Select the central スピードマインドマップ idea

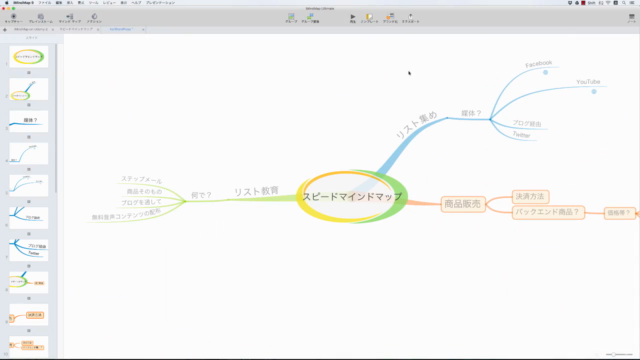click(352, 197)
